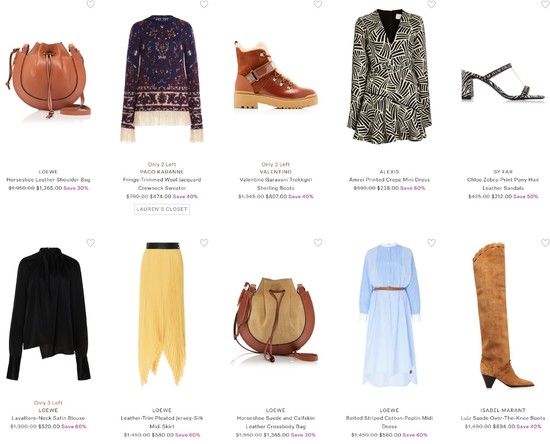Open the Lauren's Closet tag
This screenshot has height=444, width=550.
pyautogui.click(x=162, y=209)
